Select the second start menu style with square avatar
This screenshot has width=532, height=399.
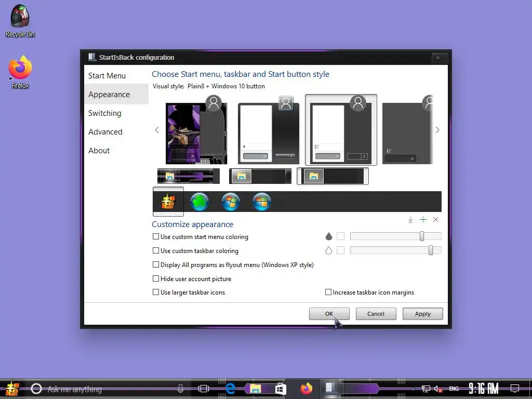(269, 130)
